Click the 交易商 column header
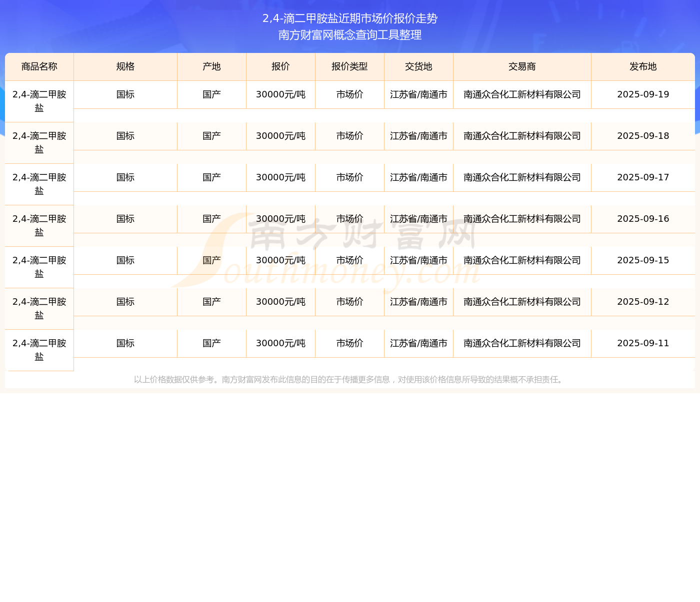 tap(522, 66)
